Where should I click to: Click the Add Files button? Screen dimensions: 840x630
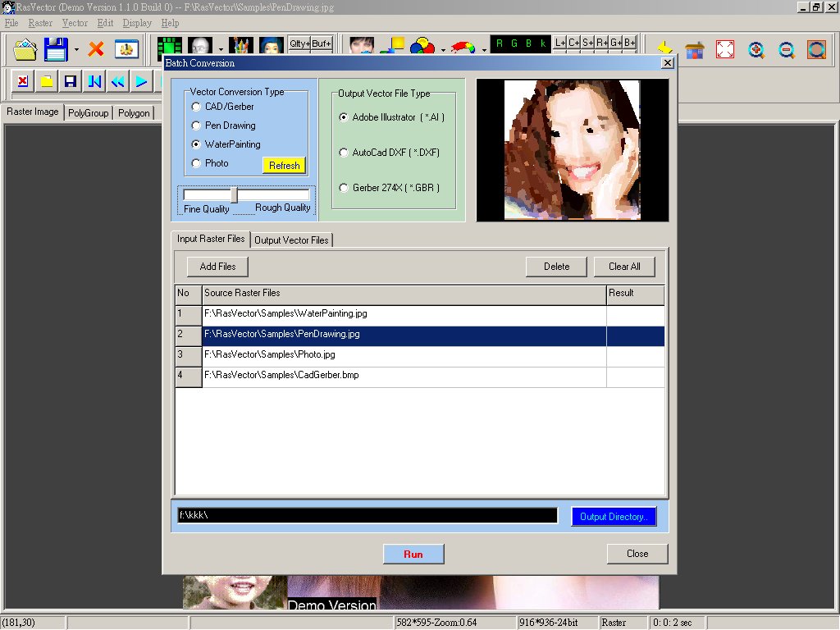point(217,267)
